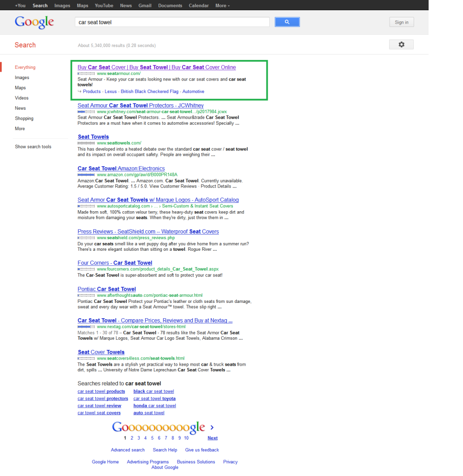This screenshot has height=476, width=463.
Task: Click related search car seat towel products
Action: click(101, 391)
